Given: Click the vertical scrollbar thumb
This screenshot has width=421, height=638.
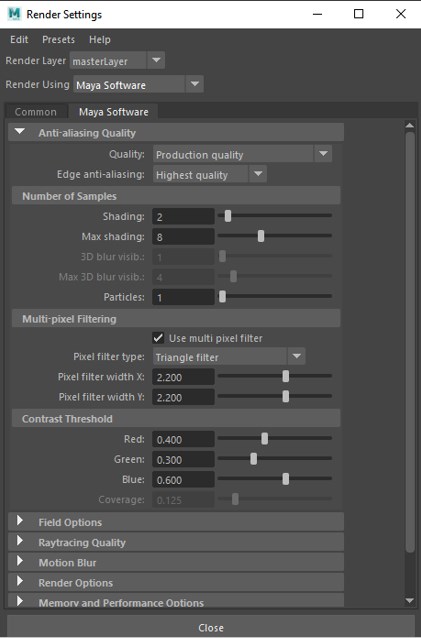Looking at the screenshot, I should click(410, 342).
